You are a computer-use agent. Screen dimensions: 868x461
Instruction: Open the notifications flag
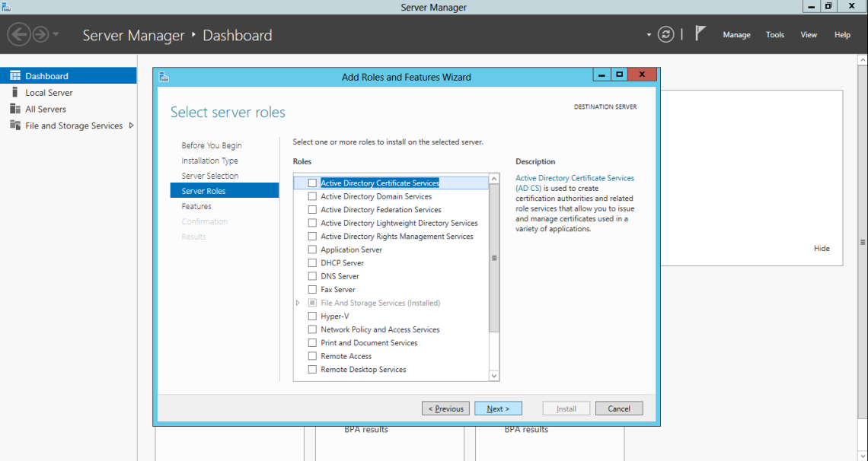point(700,33)
